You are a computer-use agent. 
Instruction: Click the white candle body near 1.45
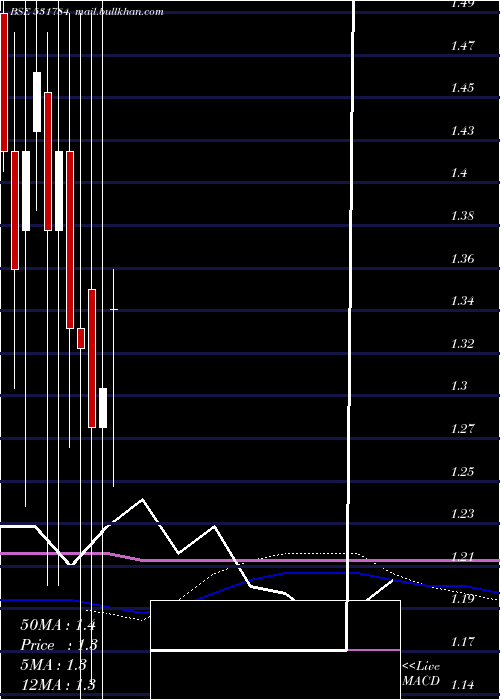(x=37, y=102)
